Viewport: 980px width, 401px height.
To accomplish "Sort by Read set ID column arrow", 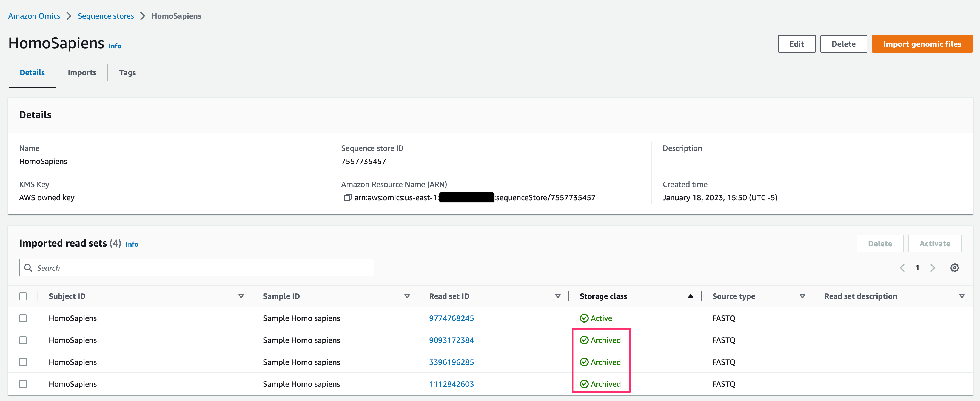I will click(x=558, y=296).
